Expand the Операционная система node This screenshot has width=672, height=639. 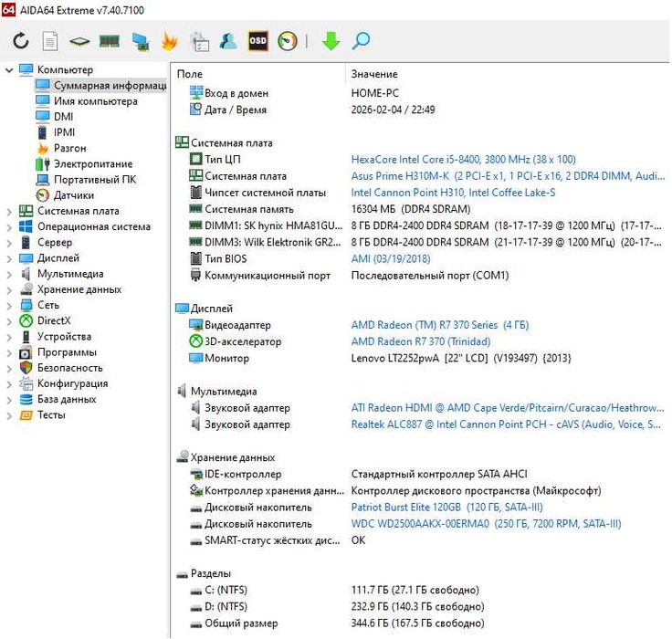pos(9,227)
